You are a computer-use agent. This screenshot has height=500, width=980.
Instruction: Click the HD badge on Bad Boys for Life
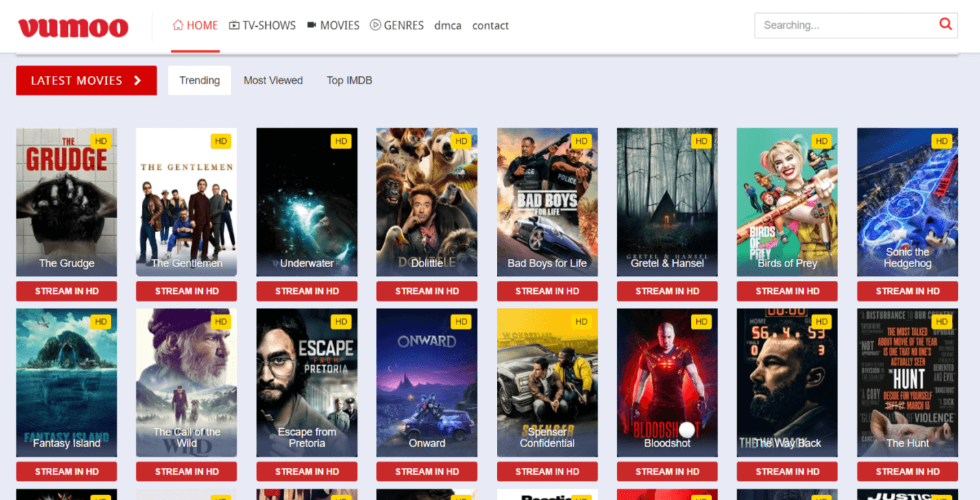coord(581,141)
